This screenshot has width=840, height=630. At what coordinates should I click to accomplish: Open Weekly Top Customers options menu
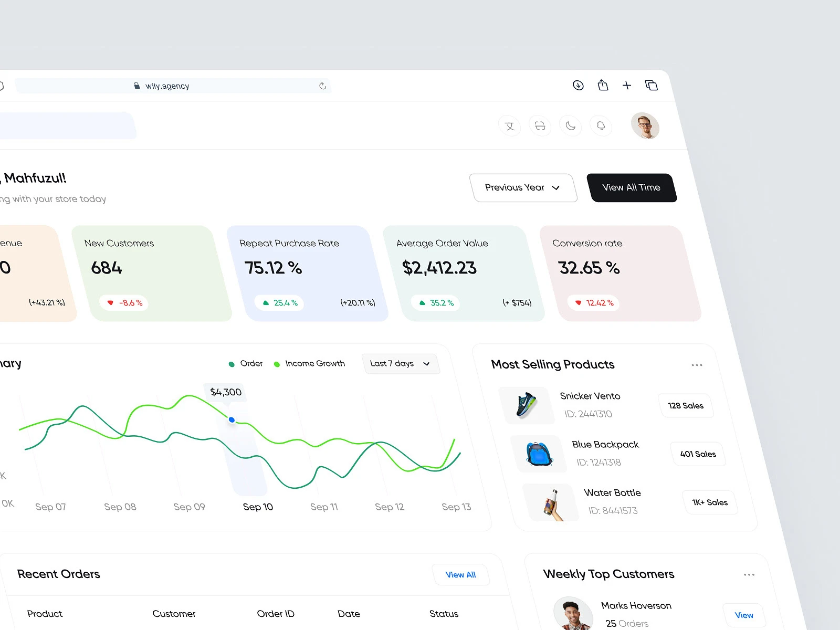coord(749,575)
